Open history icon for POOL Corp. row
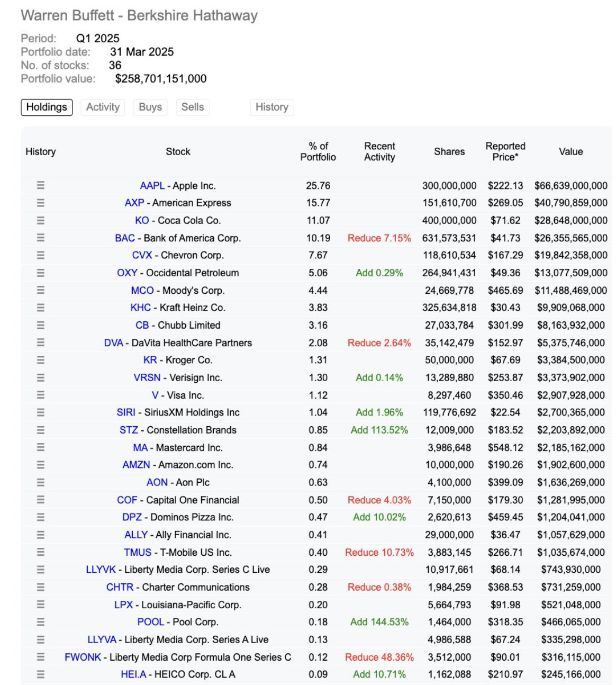The image size is (616, 685). 41,622
